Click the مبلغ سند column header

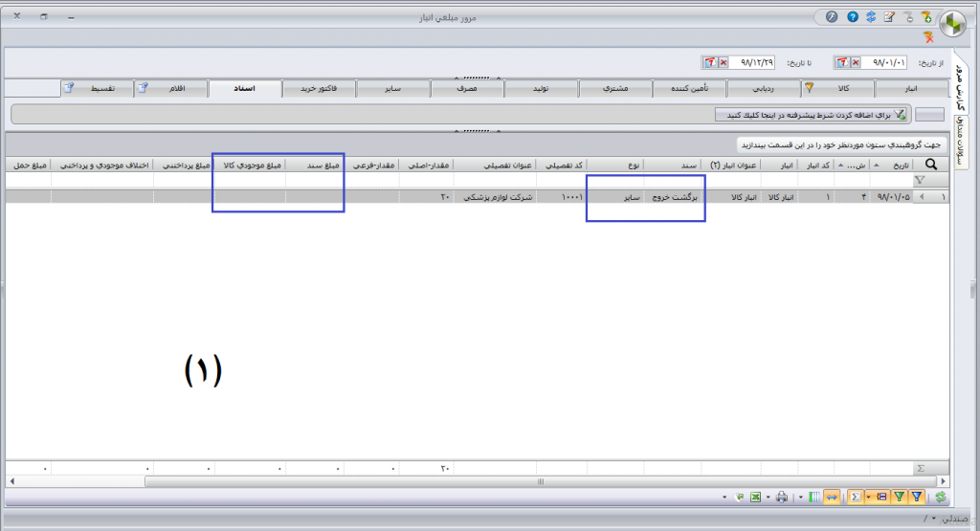tap(321, 165)
